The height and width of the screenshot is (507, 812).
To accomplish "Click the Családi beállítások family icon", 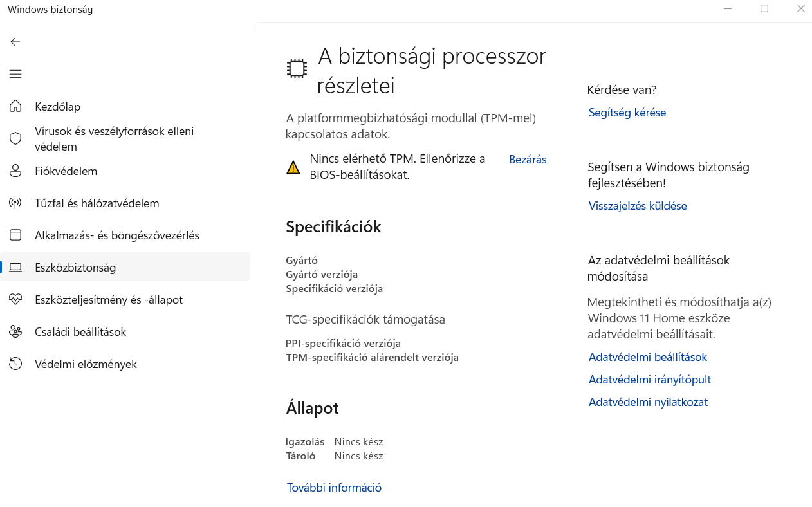I will click(x=15, y=332).
